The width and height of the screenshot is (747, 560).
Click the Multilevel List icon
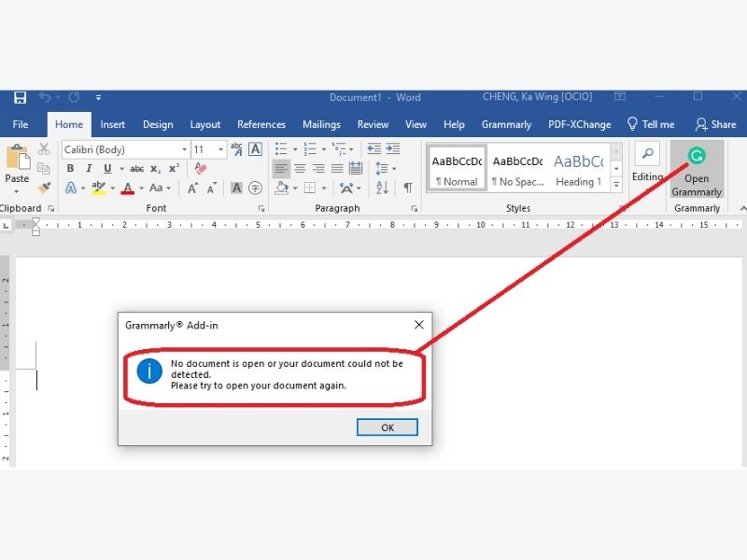[x=339, y=149]
